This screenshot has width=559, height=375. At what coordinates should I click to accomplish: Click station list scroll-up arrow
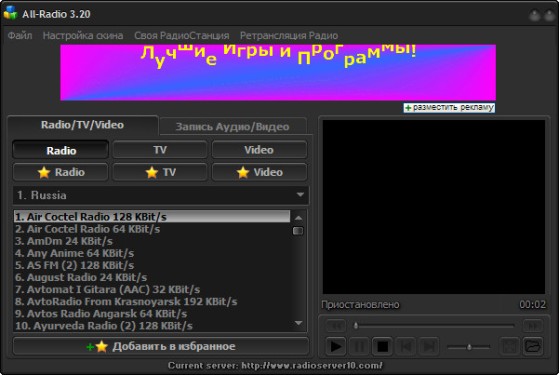click(x=299, y=218)
